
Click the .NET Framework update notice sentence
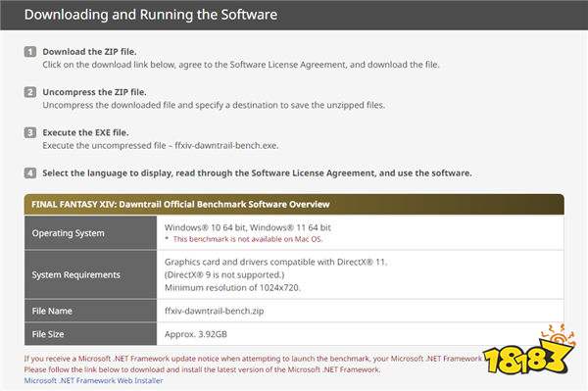click(253, 359)
